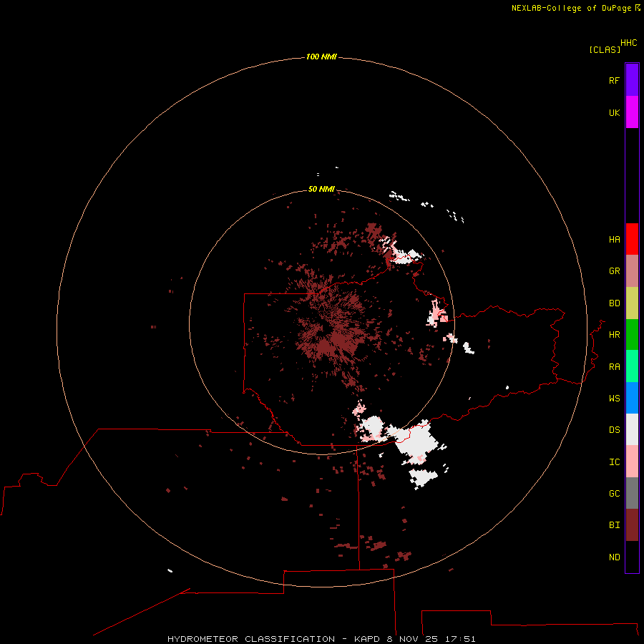Click the UK magenta legend swatch
The image size is (644, 644).
(x=632, y=112)
